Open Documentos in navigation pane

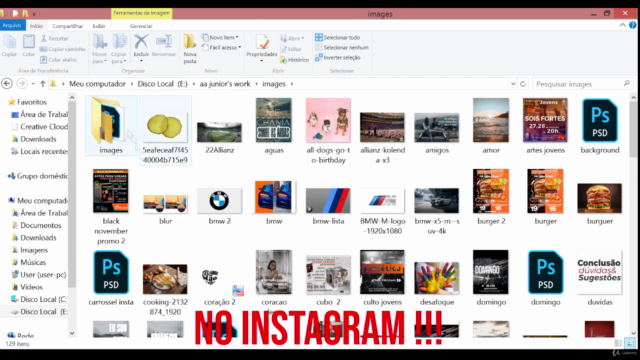point(40,225)
